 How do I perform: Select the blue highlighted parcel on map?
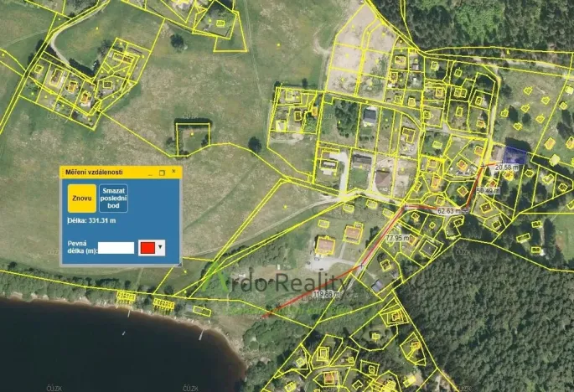point(515,156)
